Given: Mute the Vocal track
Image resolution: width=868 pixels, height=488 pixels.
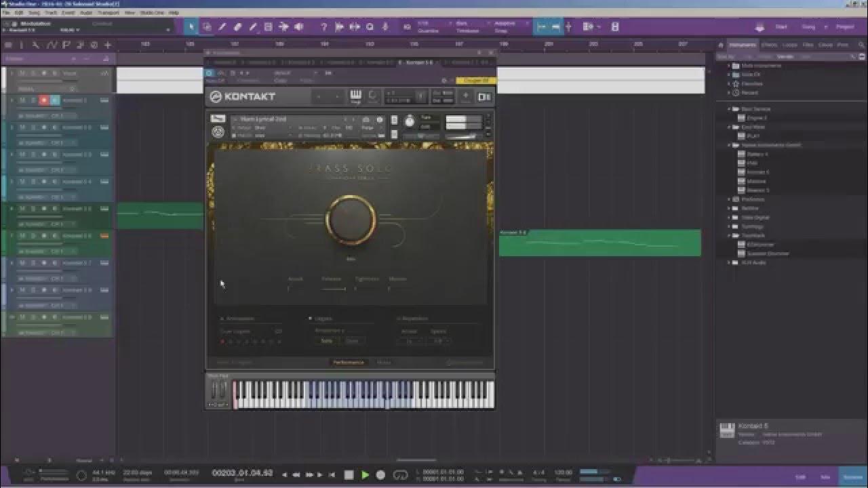Looking at the screenshot, I should pos(22,73).
